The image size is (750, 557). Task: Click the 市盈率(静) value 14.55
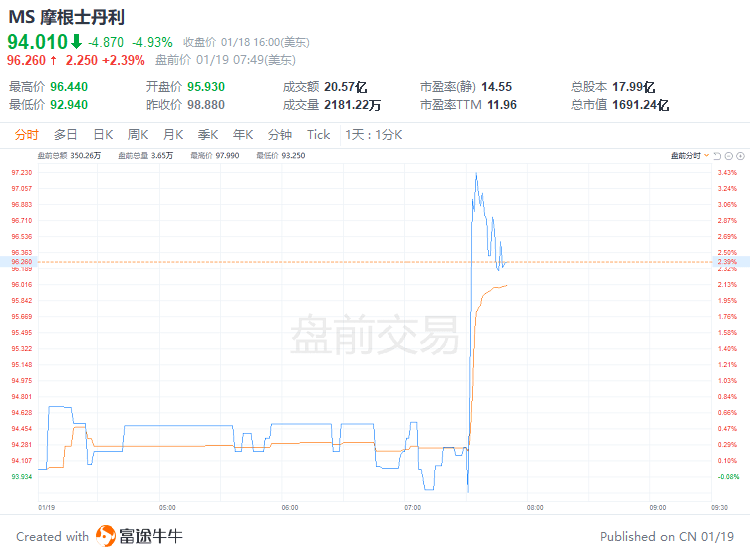[496, 87]
